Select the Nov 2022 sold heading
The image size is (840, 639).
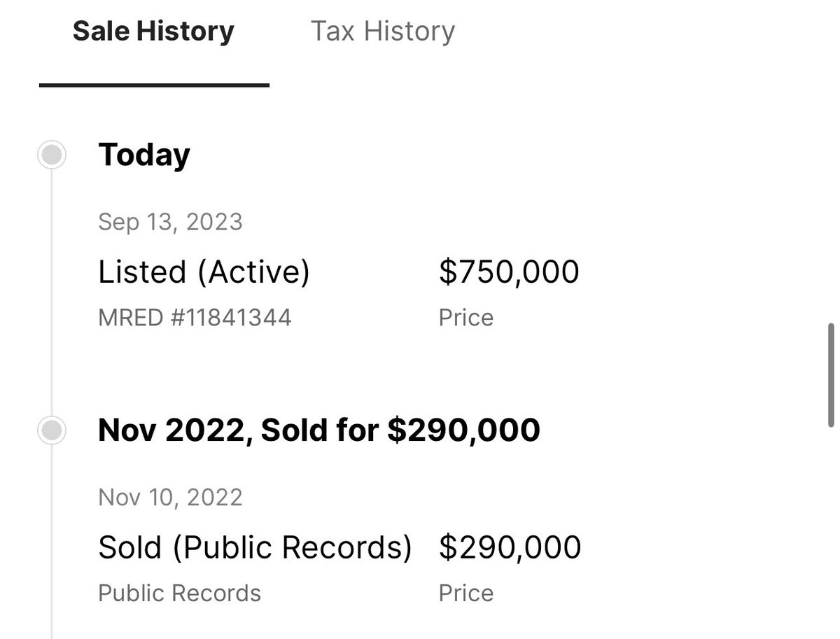coord(319,430)
